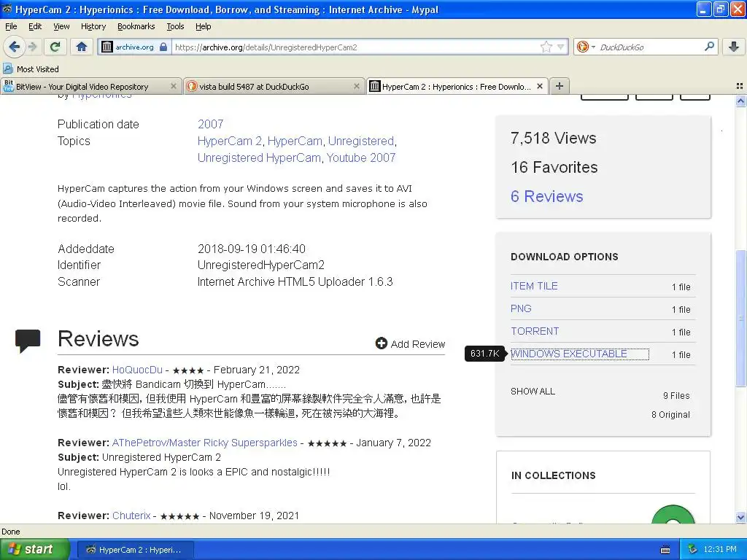Download the TORRENT file
The image size is (747, 560).
[x=535, y=332]
